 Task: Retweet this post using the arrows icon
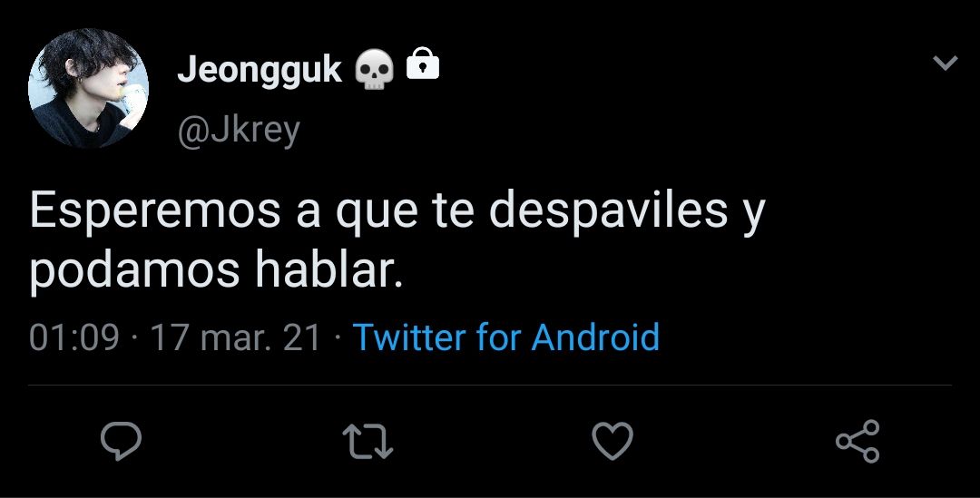pos(367,441)
